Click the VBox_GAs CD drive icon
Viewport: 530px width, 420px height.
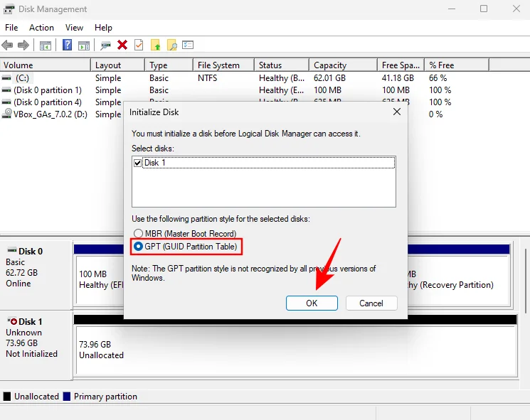point(7,114)
